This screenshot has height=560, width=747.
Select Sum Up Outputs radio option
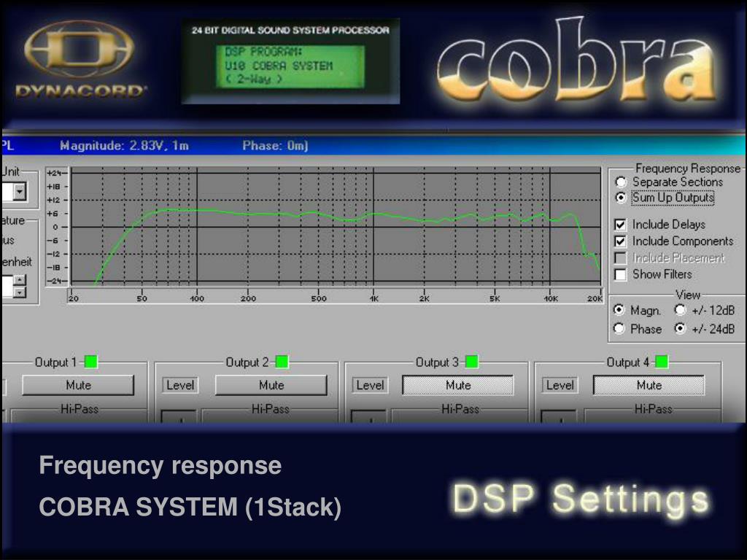pos(621,197)
